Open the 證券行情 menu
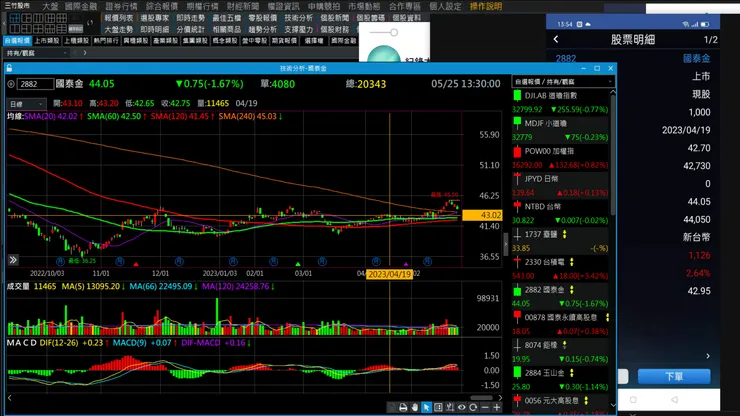The height and width of the screenshot is (416, 740). (x=121, y=6)
